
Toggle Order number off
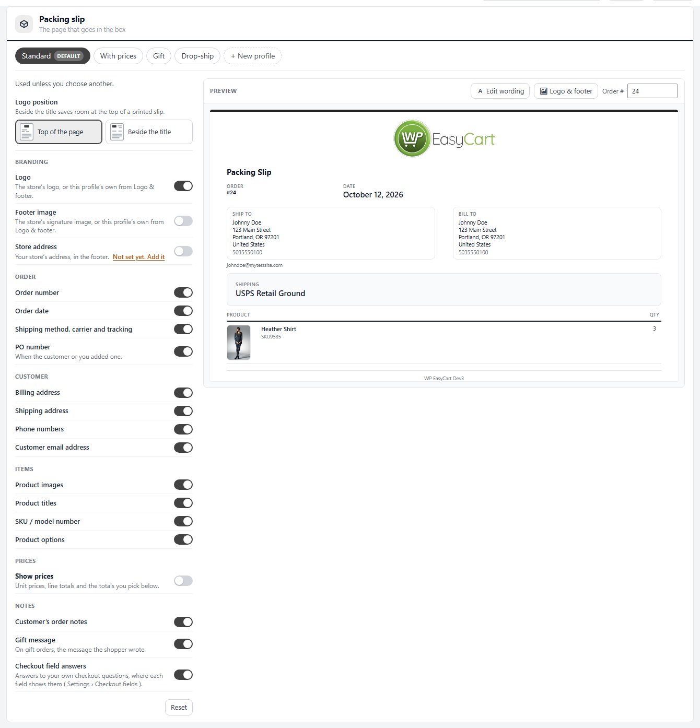[x=183, y=292]
